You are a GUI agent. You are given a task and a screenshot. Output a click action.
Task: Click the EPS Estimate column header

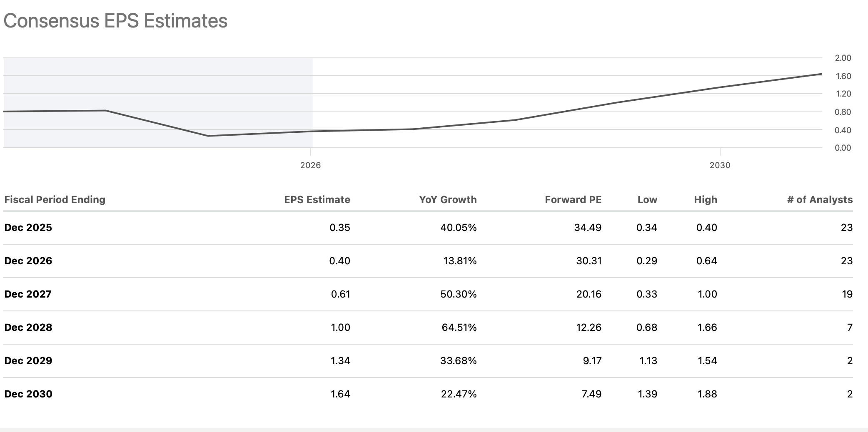tap(317, 200)
